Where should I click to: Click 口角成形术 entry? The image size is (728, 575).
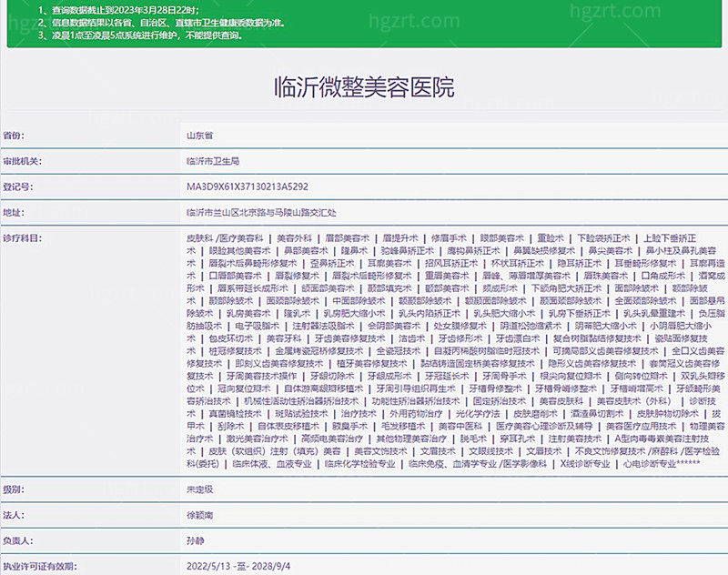pos(663,276)
